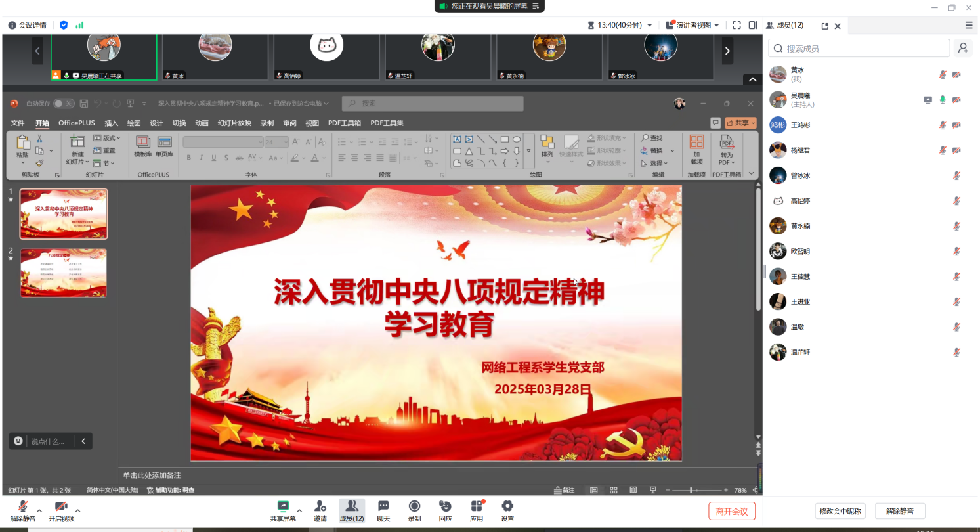The height and width of the screenshot is (532, 980).
Task: Click the 搜索成员 search field
Action: [859, 48]
